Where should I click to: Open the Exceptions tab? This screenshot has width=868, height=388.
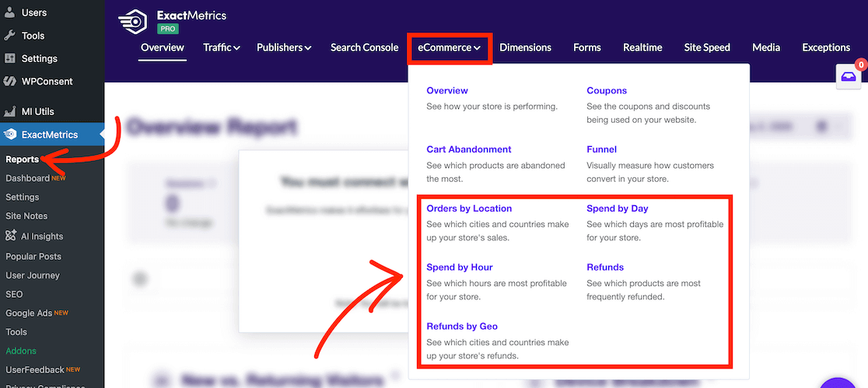[826, 47]
